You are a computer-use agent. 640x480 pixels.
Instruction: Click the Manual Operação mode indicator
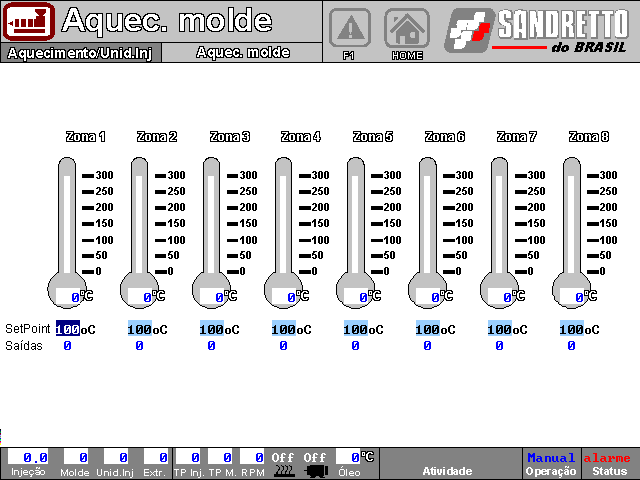(x=551, y=463)
